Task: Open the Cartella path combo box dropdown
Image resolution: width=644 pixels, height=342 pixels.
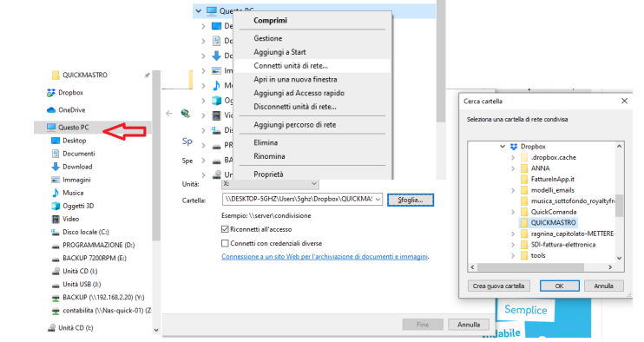Action: coord(378,200)
